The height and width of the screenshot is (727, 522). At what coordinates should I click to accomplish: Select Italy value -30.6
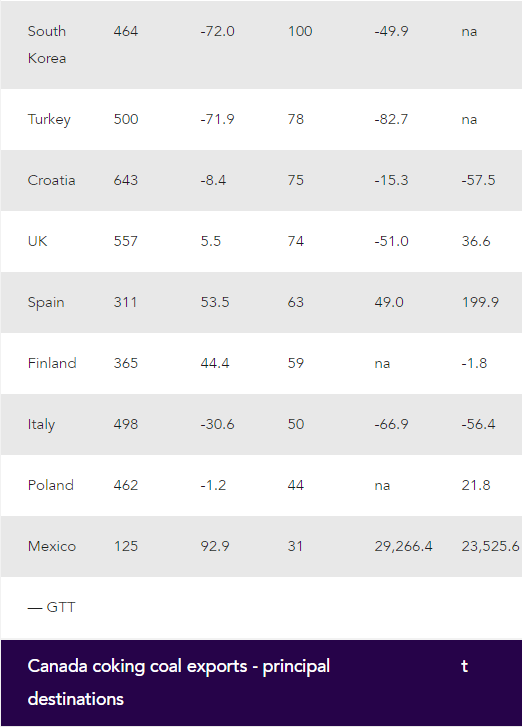click(x=217, y=424)
